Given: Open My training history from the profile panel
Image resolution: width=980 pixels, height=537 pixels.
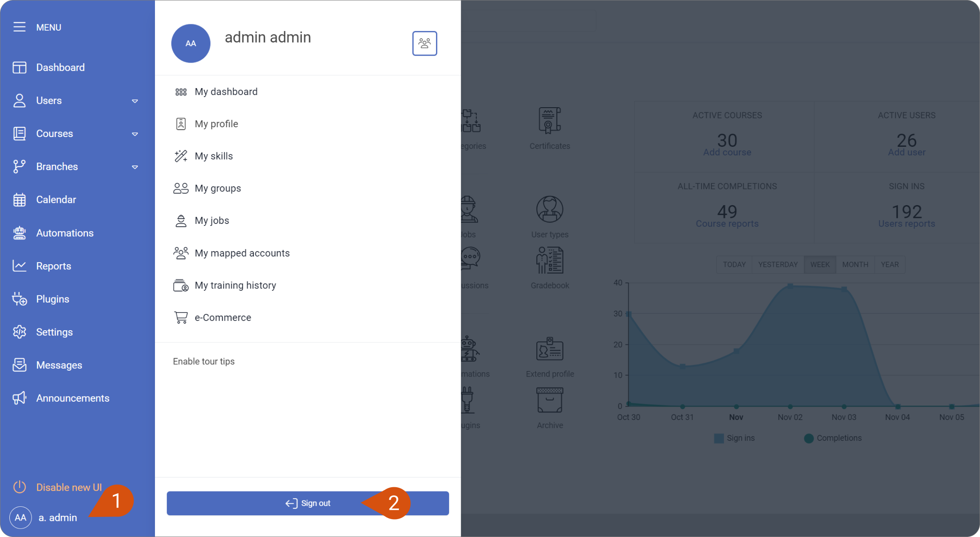Looking at the screenshot, I should tap(235, 285).
